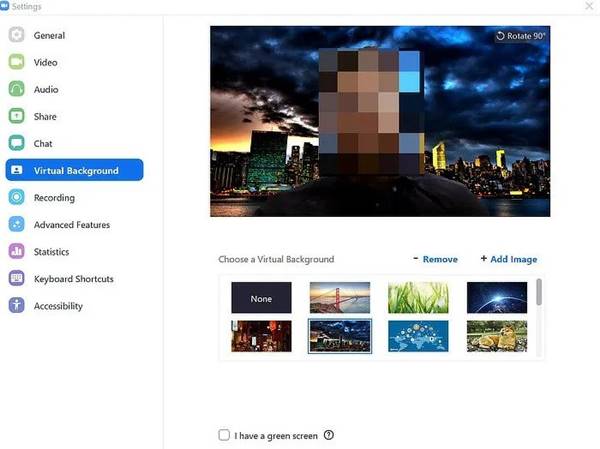Select the Golden Gate Bridge background thumbnail

point(340,298)
